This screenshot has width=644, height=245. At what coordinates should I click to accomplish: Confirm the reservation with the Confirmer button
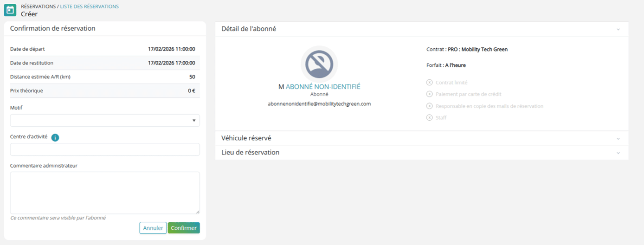point(184,228)
